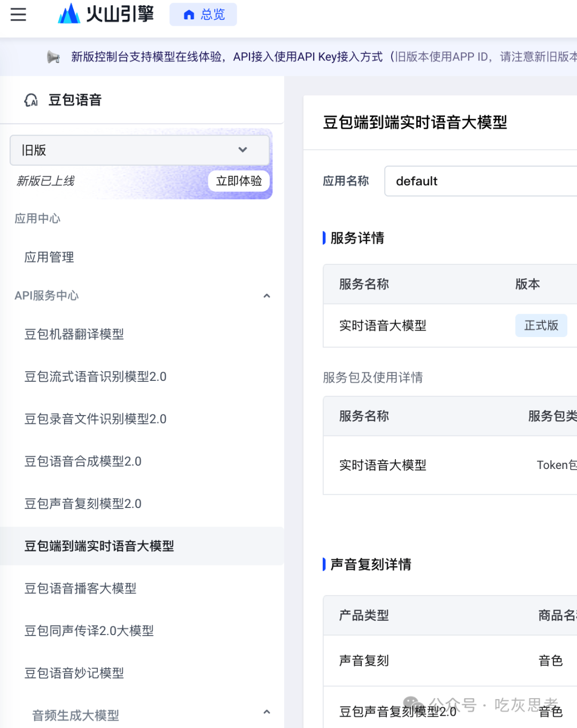Click the 应用中心 section label
This screenshot has width=577, height=728.
tap(37, 218)
